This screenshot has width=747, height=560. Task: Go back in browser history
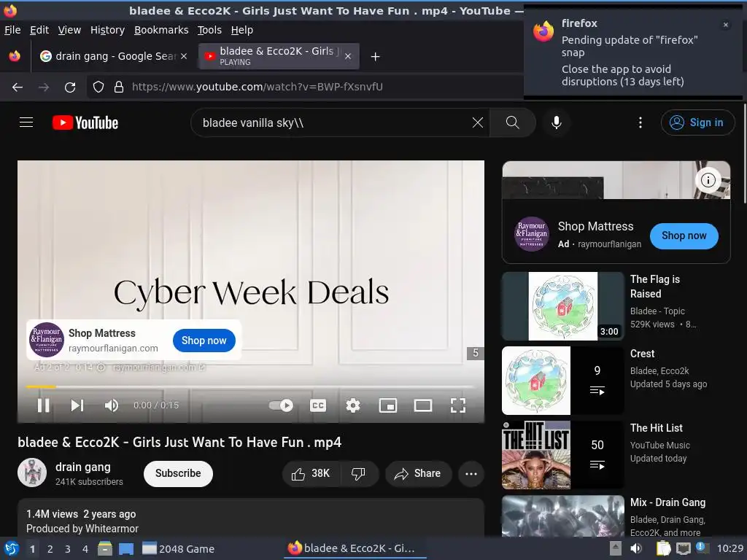18,87
